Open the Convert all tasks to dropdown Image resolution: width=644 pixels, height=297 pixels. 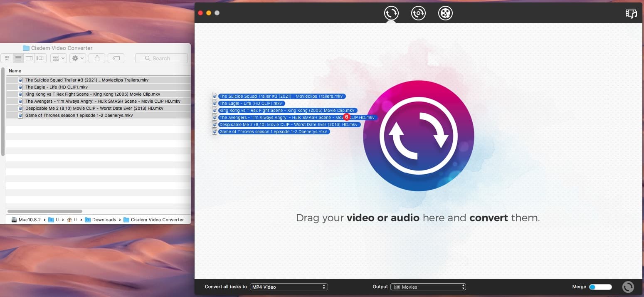coord(289,287)
